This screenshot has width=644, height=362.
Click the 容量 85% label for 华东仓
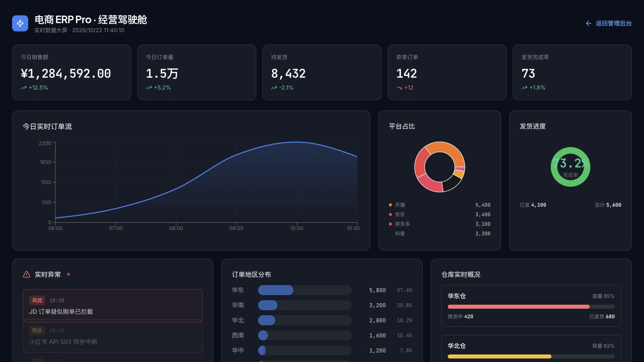pyautogui.click(x=603, y=296)
